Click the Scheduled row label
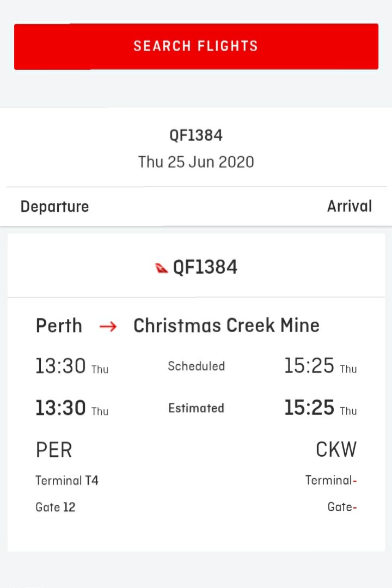This screenshot has height=588, width=392. [196, 366]
